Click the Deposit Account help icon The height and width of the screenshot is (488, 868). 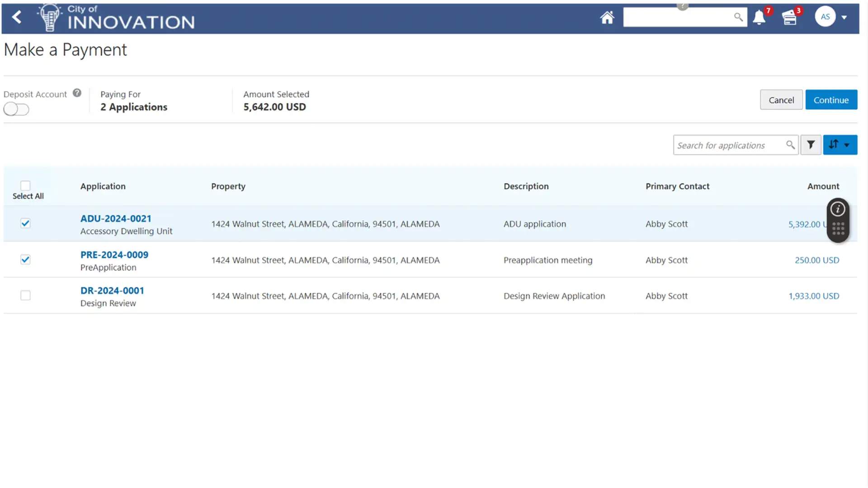pos(77,93)
